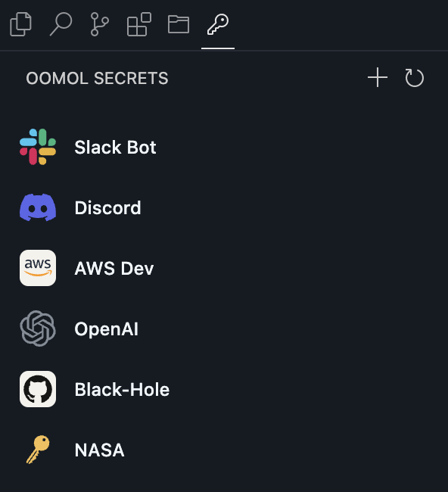Open the Source Control branch icon
Image resolution: width=448 pixels, height=492 pixels.
[x=99, y=24]
